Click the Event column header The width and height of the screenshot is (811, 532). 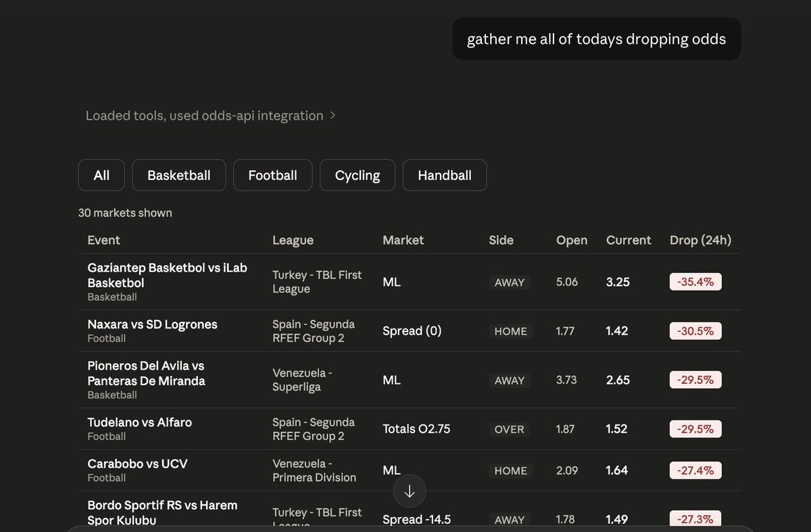pyautogui.click(x=104, y=240)
